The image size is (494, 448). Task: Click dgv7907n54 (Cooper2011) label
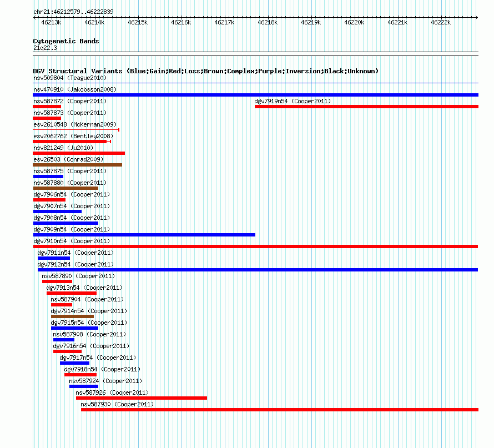(72, 206)
